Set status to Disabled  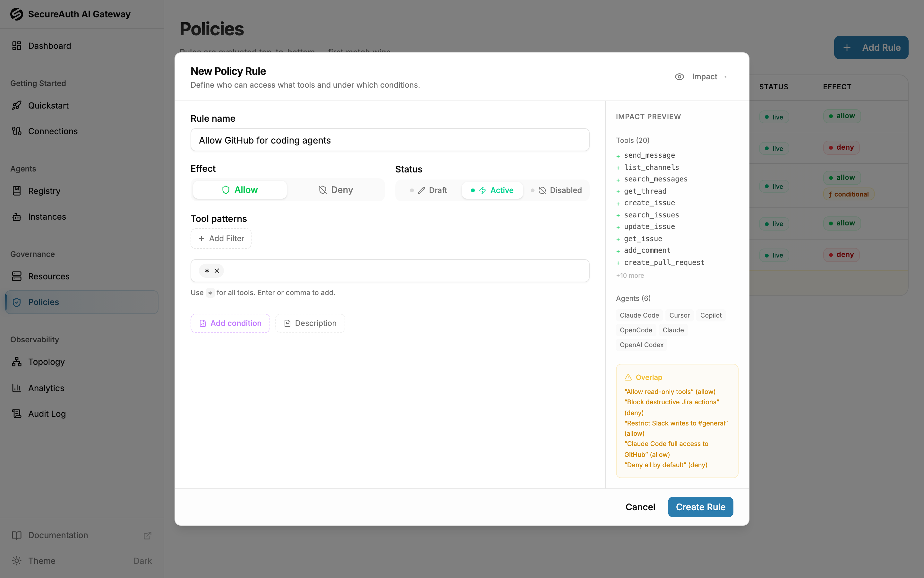[x=556, y=190]
